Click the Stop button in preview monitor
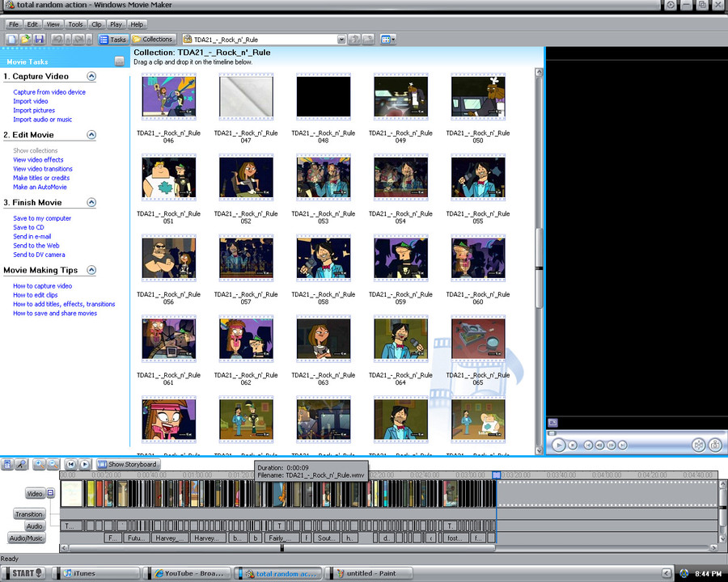 tap(573, 445)
